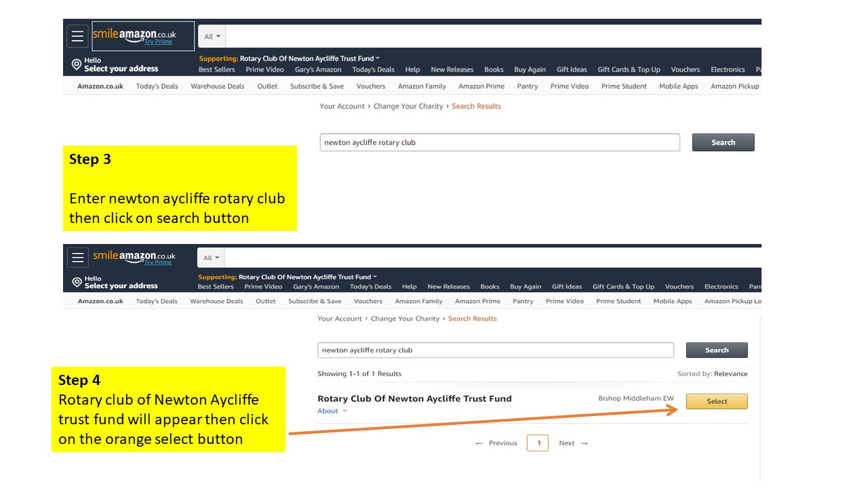868x488 pixels.
Task: Click the main Amazon search bar, Step 4 screenshot
Action: tap(492, 258)
